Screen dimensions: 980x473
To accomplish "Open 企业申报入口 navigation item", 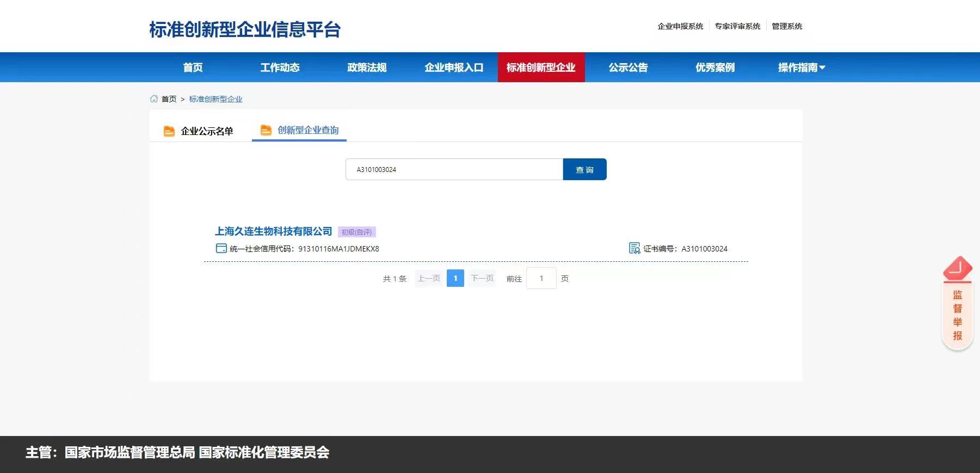I will coord(454,67).
